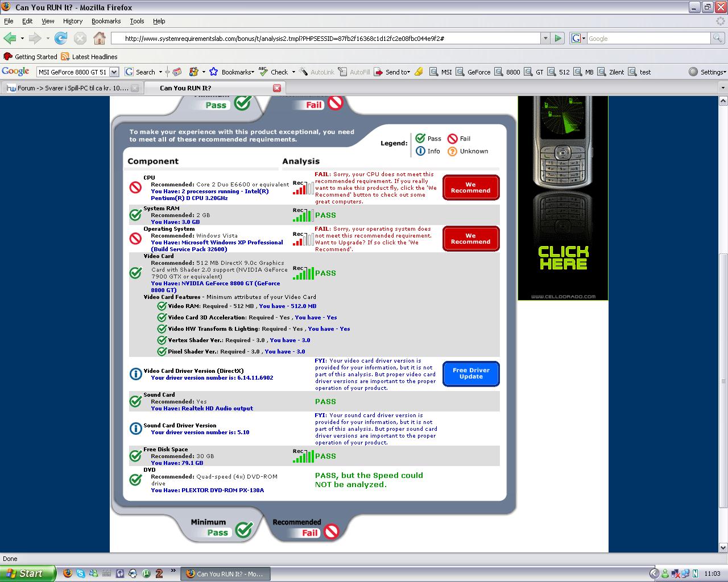Click We Recommend button for Operating System

471,239
